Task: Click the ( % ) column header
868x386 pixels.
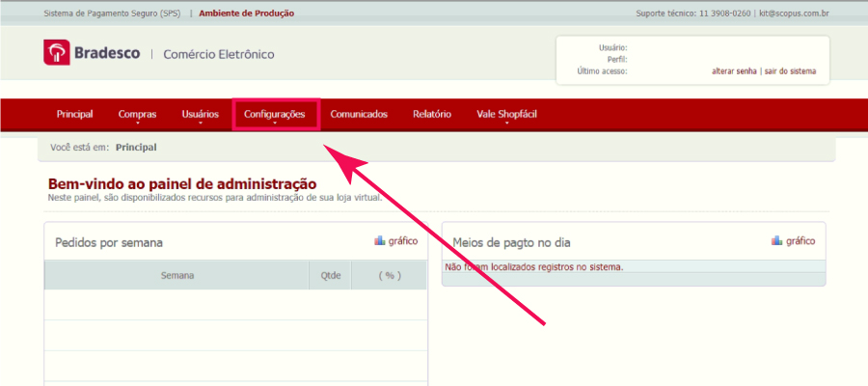Action: click(390, 275)
